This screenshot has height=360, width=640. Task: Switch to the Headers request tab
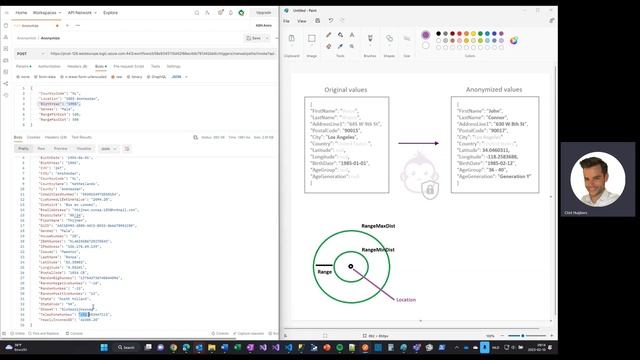pyautogui.click(x=77, y=66)
